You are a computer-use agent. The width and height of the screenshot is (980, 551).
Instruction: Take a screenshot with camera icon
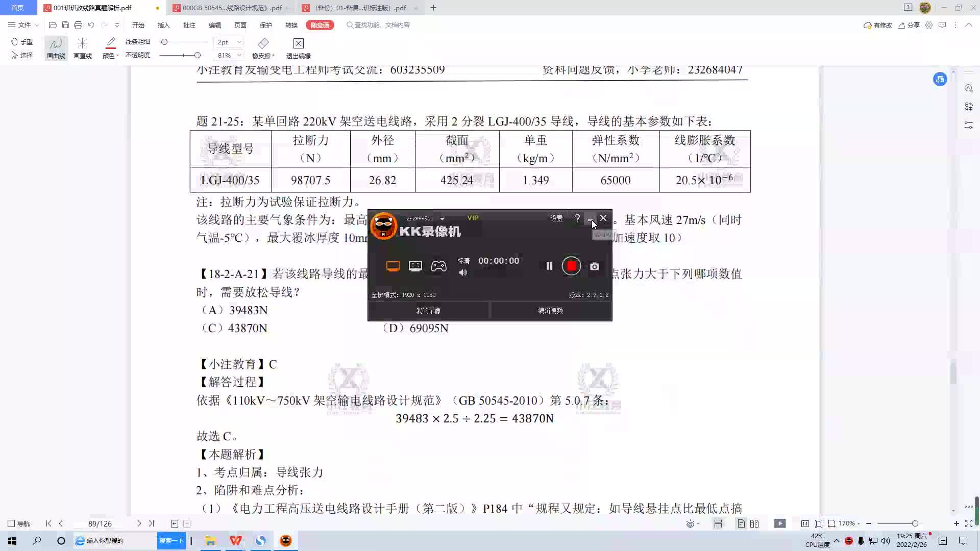pyautogui.click(x=594, y=266)
